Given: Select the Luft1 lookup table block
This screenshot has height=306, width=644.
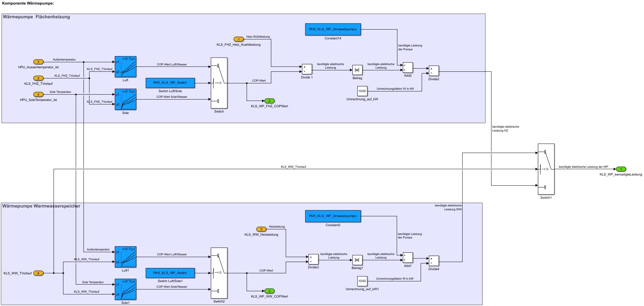Looking at the screenshot, I should tap(125, 257).
